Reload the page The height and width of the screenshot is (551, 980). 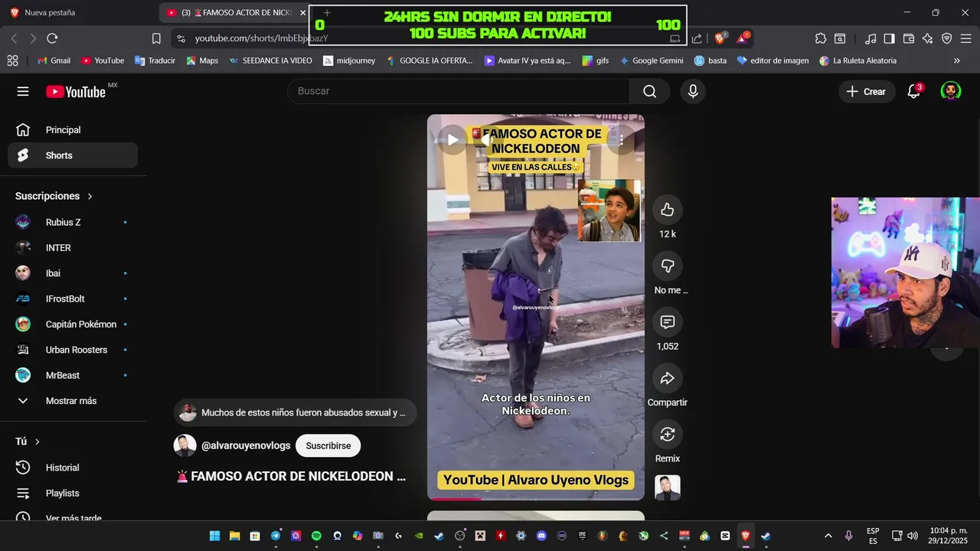pos(52,38)
